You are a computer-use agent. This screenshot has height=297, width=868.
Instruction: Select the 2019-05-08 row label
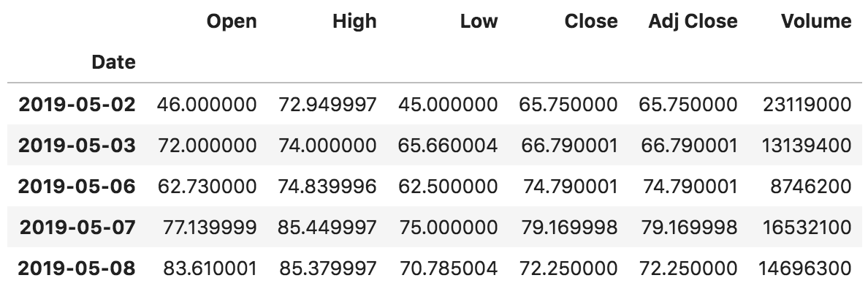(x=77, y=268)
